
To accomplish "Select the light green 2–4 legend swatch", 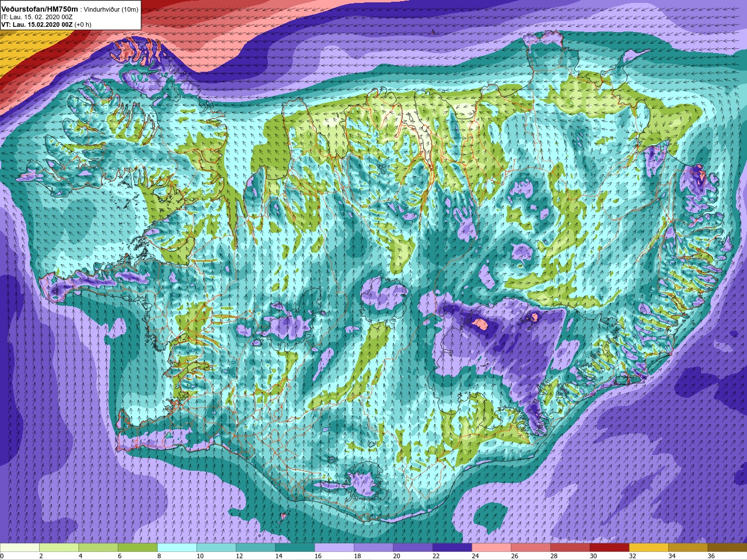I will 59,548.
